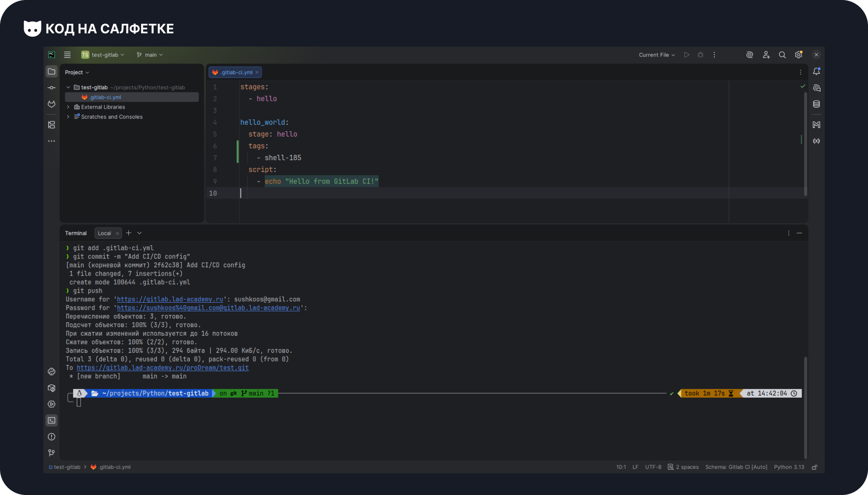Screen dimensions: 868x495
Task: Click the Search Everywhere magnifier icon
Action: pyautogui.click(x=782, y=55)
